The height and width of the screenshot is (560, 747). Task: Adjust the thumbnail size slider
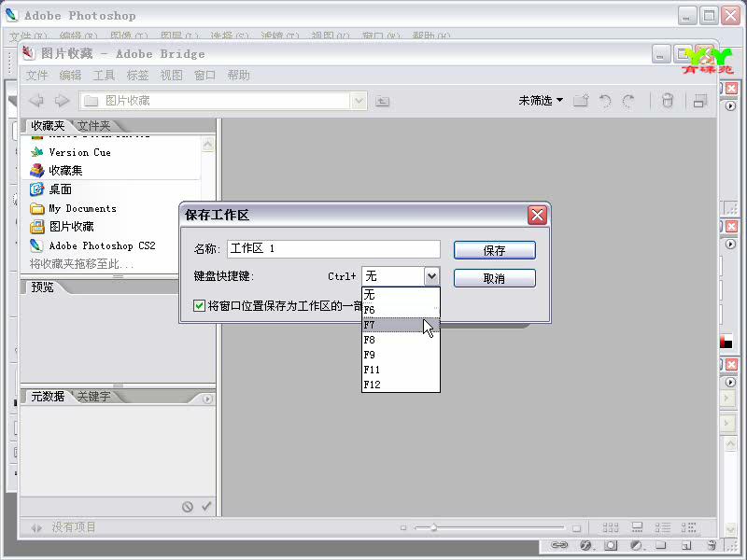tap(433, 527)
